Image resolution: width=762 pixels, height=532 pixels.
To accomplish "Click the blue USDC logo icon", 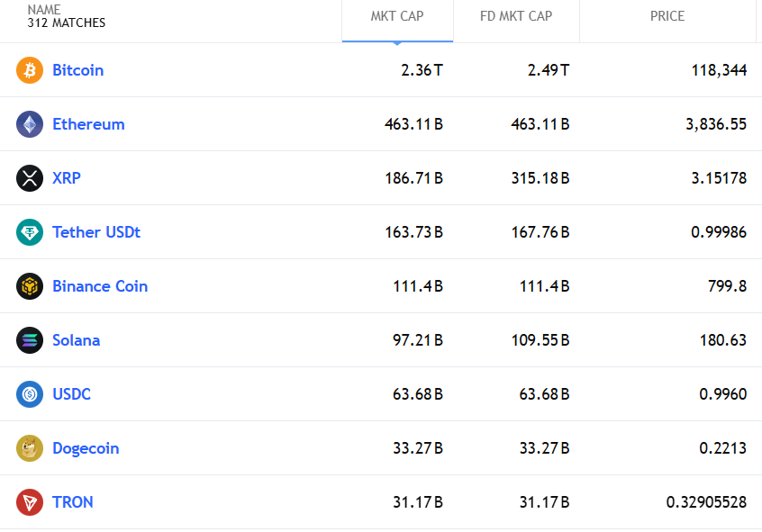I will (x=30, y=394).
